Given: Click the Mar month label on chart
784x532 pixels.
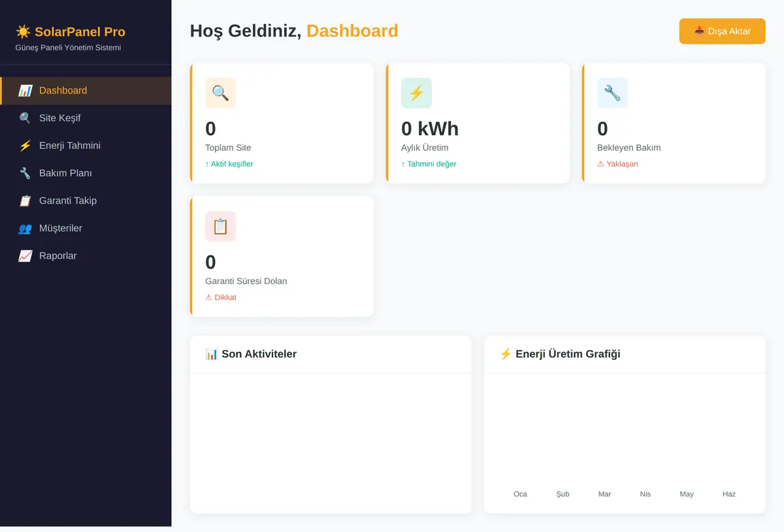Looking at the screenshot, I should pos(604,494).
